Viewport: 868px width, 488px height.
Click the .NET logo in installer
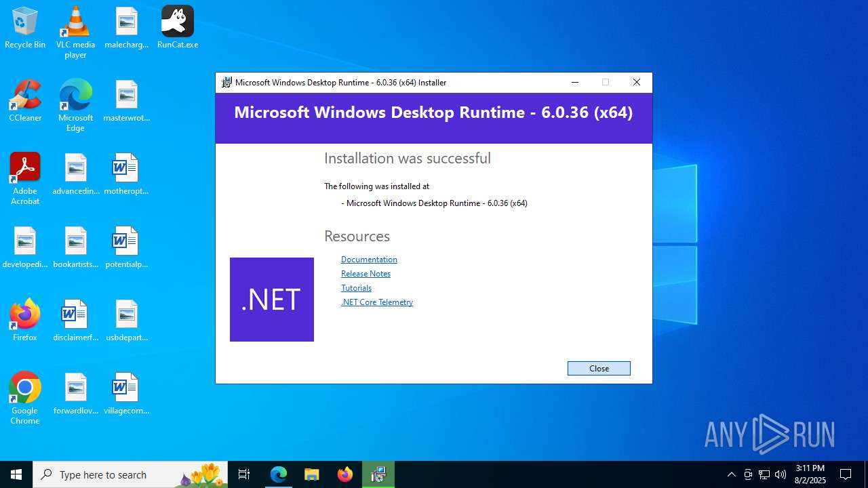tap(272, 300)
